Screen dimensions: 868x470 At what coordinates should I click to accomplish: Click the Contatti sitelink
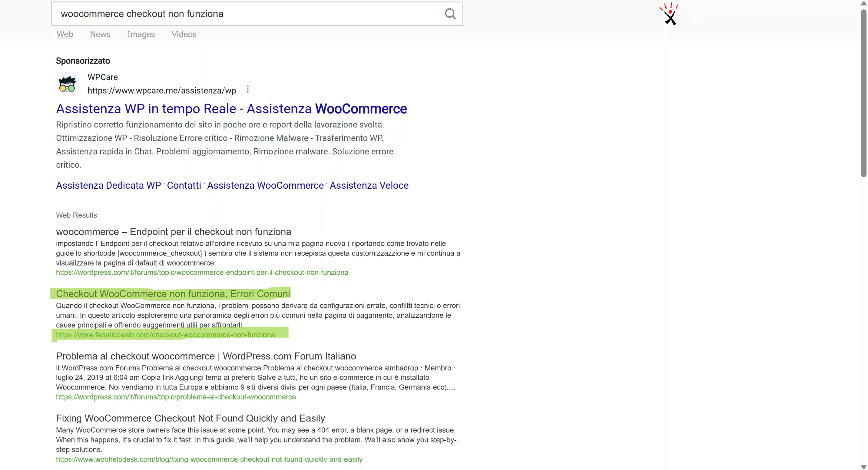click(x=184, y=185)
